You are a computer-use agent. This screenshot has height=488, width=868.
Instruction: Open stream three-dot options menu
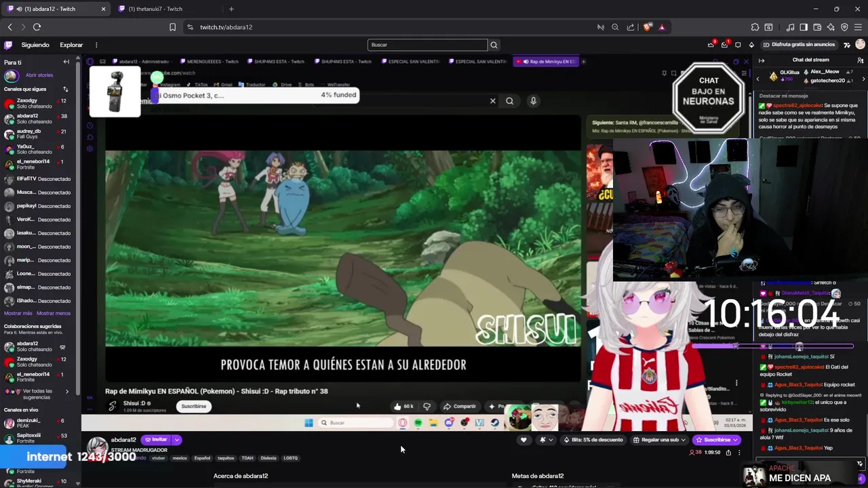(739, 453)
